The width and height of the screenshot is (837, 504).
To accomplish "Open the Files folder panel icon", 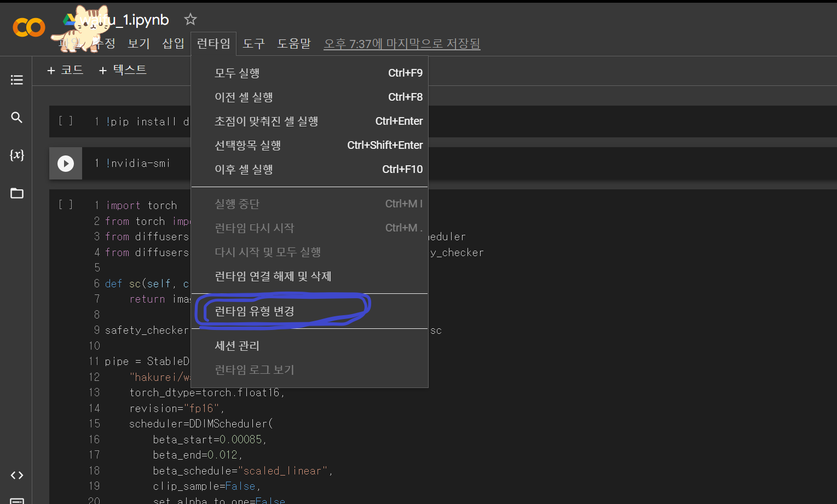I will 17,193.
